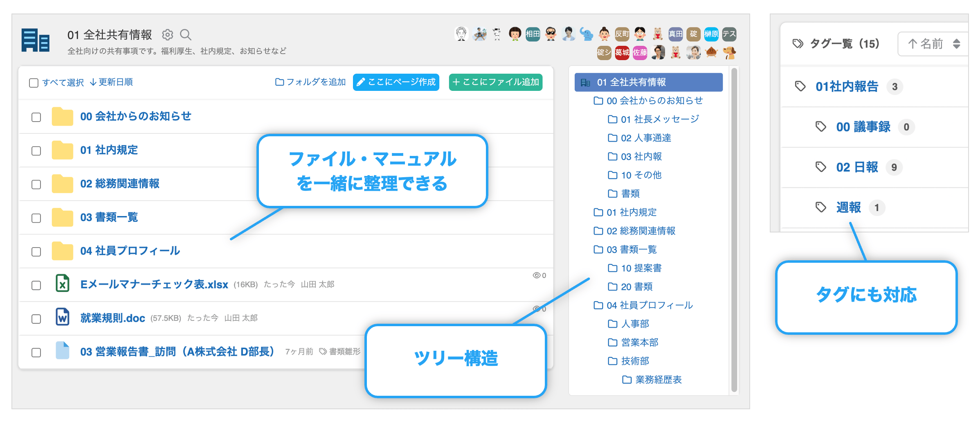
Task: Click the Excel icon for Eメールマナーチェック表.xlsx
Action: (x=62, y=284)
